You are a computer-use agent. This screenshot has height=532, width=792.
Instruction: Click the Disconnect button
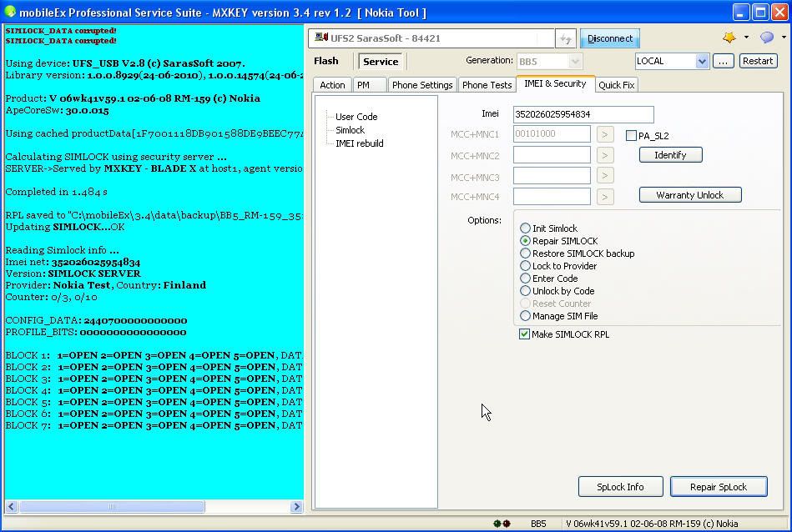click(610, 39)
